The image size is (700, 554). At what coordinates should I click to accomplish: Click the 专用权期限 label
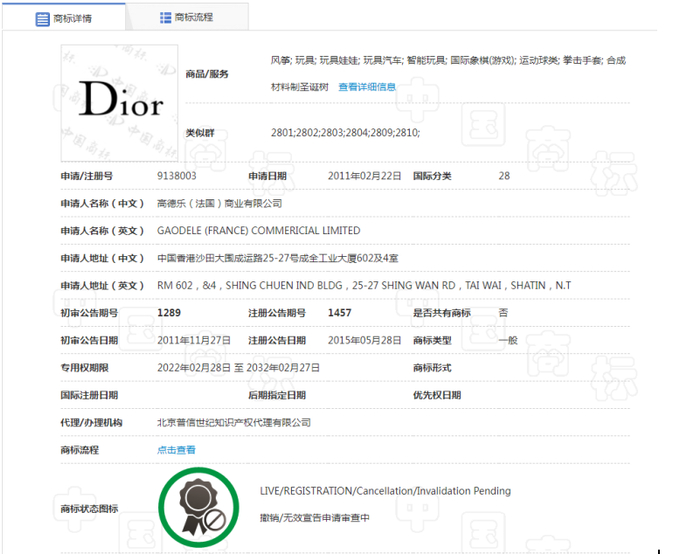[x=84, y=368]
